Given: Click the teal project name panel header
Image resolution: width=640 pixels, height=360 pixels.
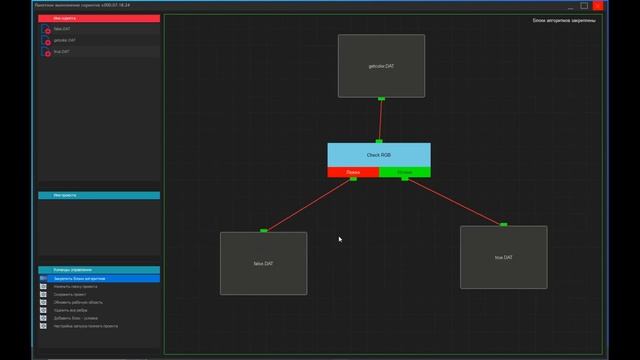Looking at the screenshot, I should (x=99, y=196).
